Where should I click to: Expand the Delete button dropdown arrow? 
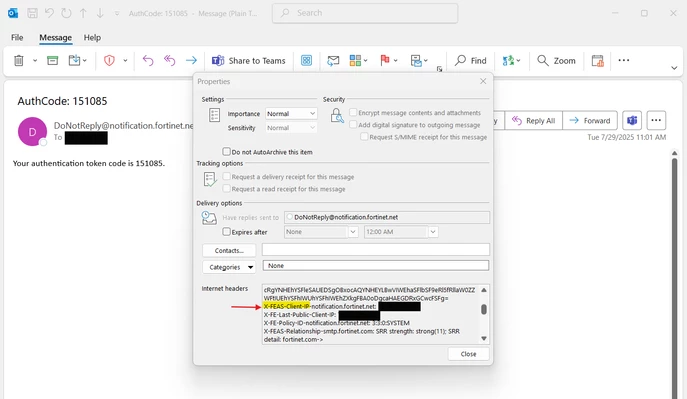(35, 60)
